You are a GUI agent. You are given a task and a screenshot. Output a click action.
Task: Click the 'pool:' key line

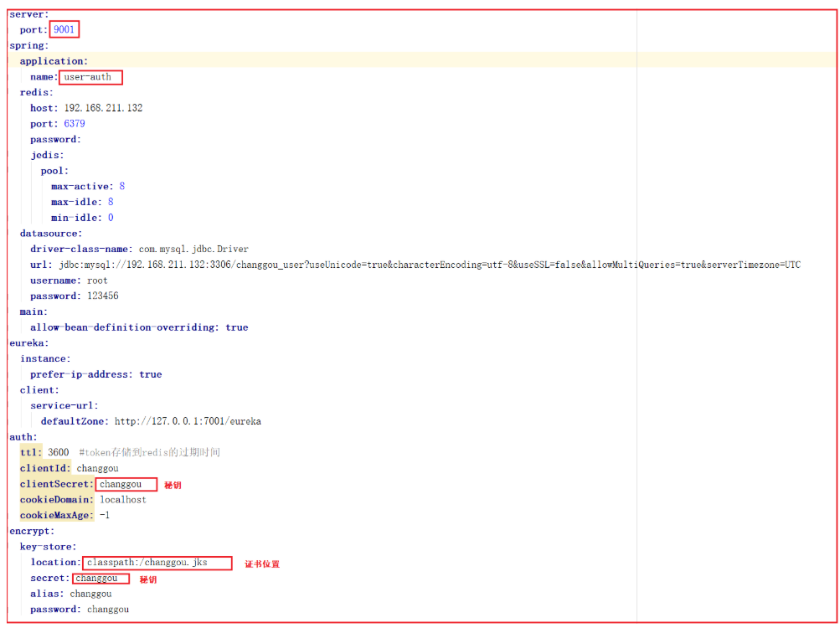pyautogui.click(x=54, y=171)
